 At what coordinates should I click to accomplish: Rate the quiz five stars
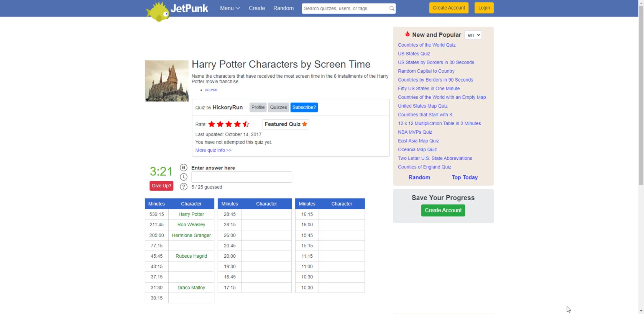pyautogui.click(x=246, y=124)
